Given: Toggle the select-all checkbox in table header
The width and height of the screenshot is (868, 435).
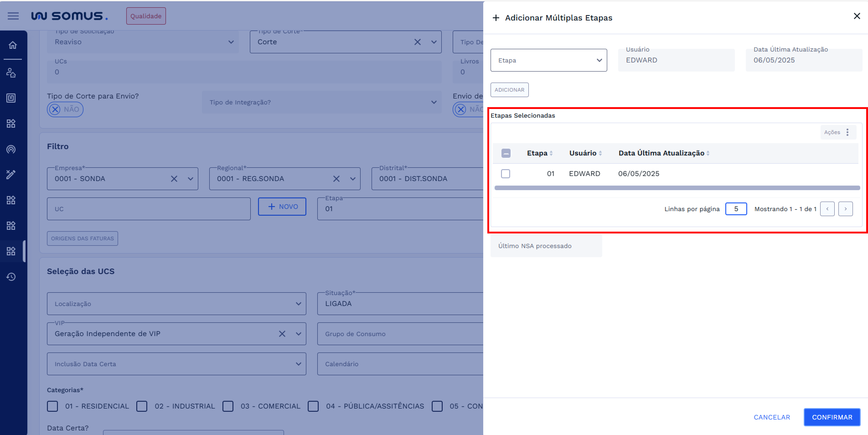Looking at the screenshot, I should (506, 153).
